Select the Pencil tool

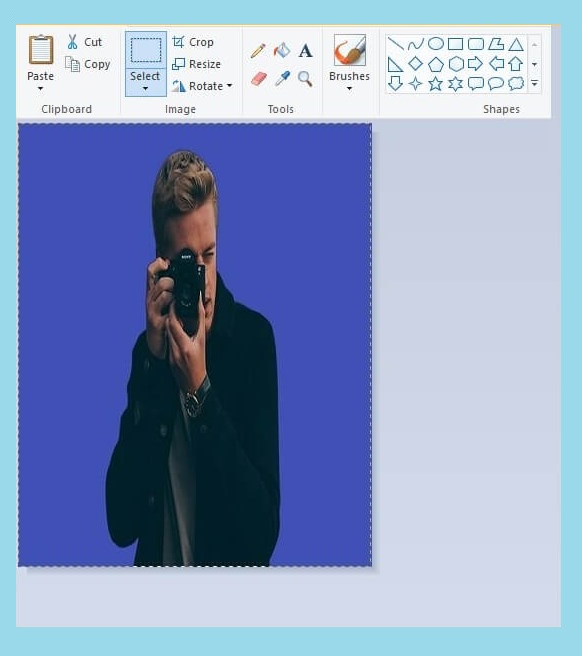pyautogui.click(x=258, y=51)
